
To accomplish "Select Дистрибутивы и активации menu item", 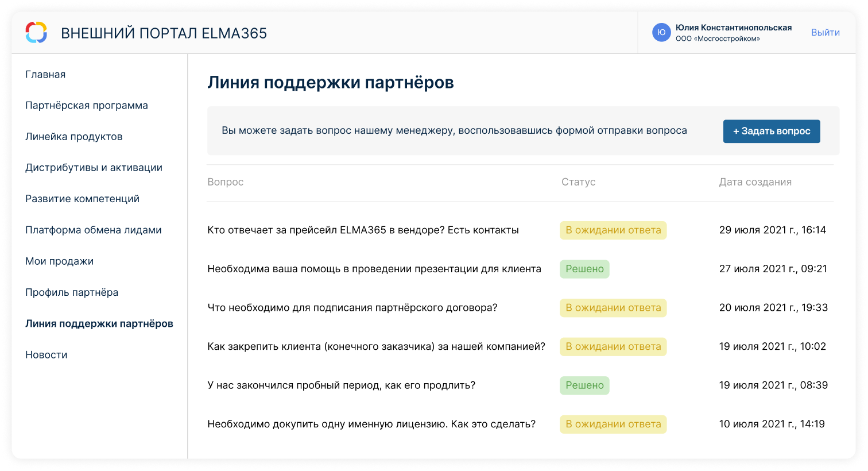I will (x=94, y=168).
